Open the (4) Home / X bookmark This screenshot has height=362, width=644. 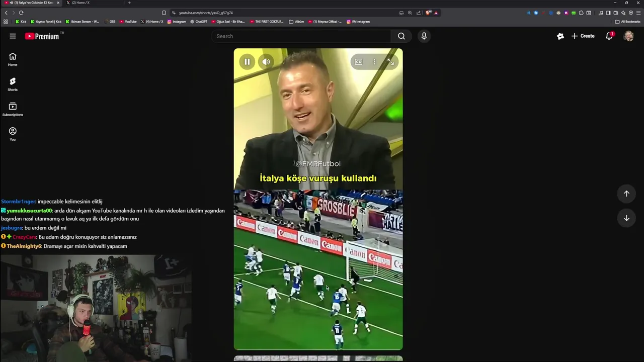click(152, 22)
